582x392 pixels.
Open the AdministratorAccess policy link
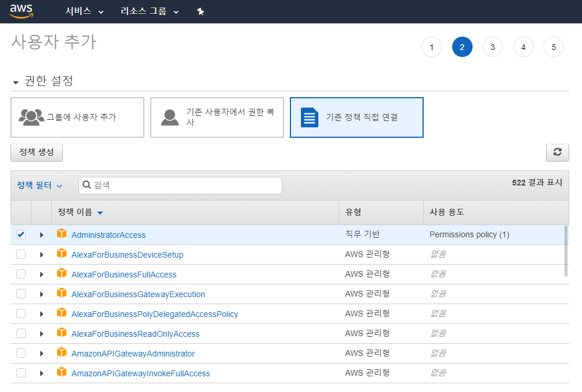[108, 235]
